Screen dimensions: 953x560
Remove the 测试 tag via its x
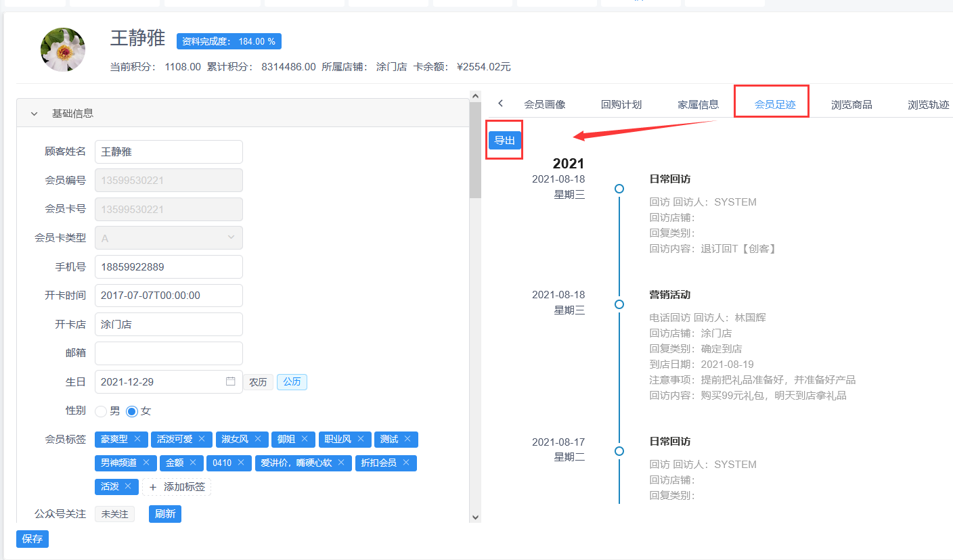[407, 439]
